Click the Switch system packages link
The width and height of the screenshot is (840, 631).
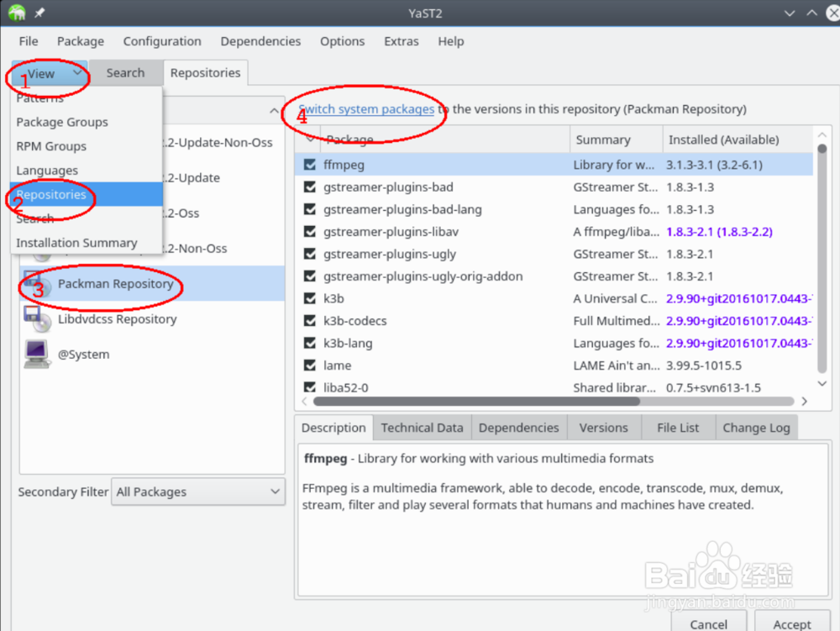tap(366, 108)
